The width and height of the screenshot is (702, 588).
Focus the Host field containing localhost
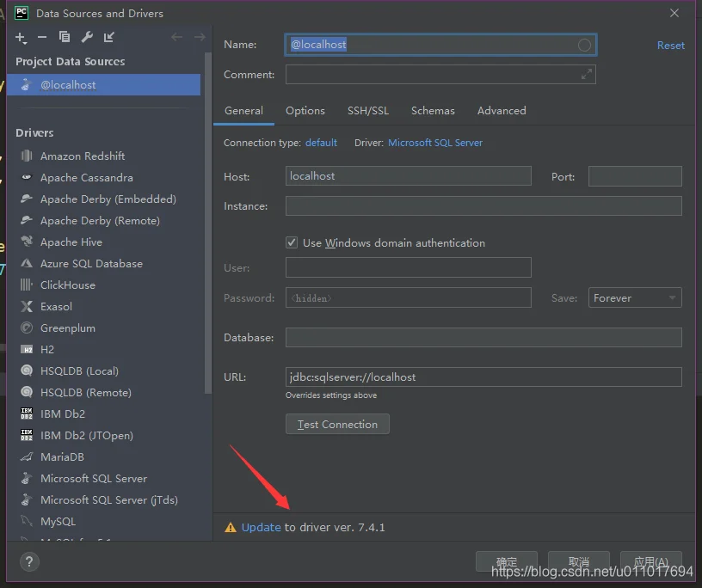(409, 176)
